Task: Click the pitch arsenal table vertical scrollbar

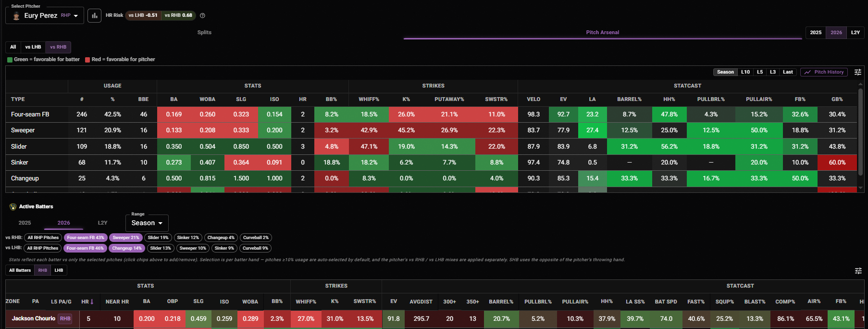Action: click(860, 132)
